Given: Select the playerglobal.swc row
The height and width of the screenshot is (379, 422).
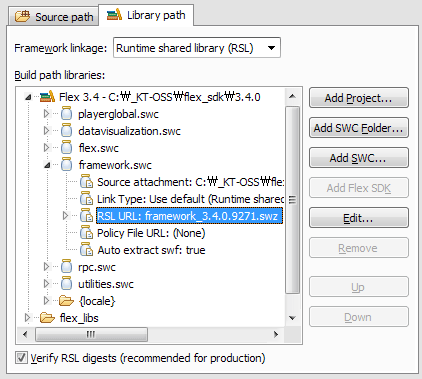Looking at the screenshot, I should pyautogui.click(x=118, y=114).
